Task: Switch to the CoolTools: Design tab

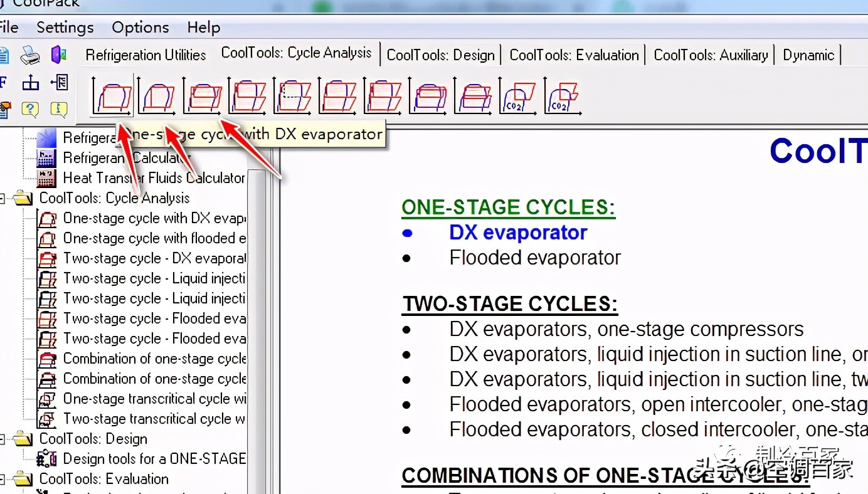Action: (x=441, y=55)
